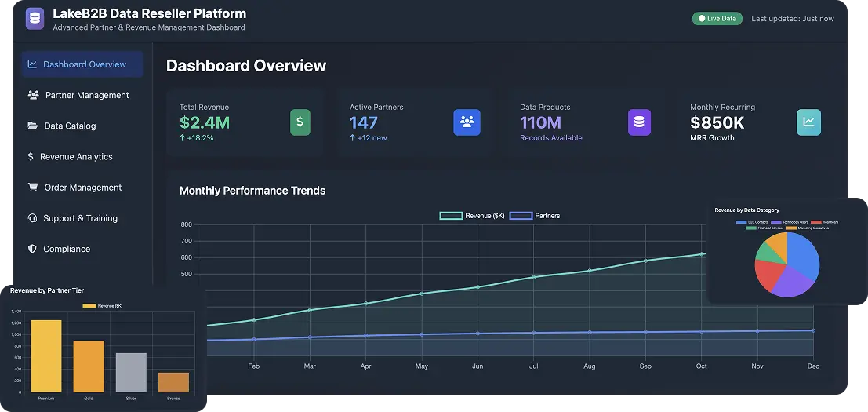Click the Nov label on the x-axis
The image size is (868, 412).
757,366
